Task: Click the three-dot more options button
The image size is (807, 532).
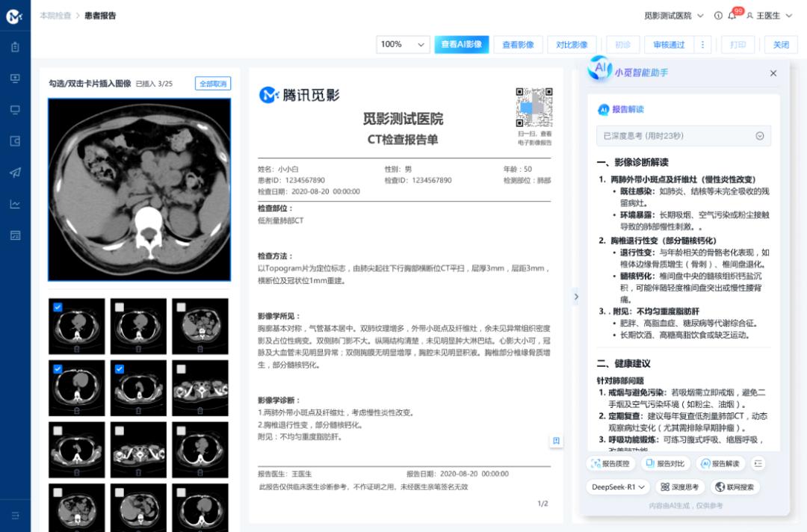Action: tap(702, 45)
